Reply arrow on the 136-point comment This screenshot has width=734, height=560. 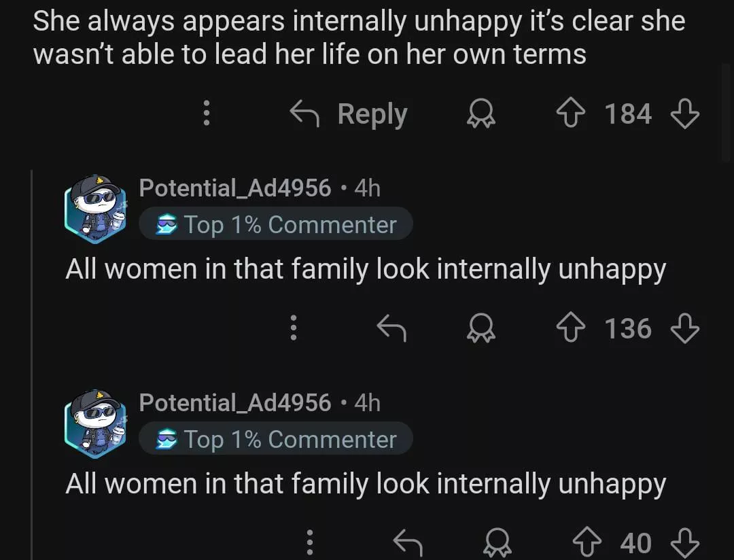392,329
